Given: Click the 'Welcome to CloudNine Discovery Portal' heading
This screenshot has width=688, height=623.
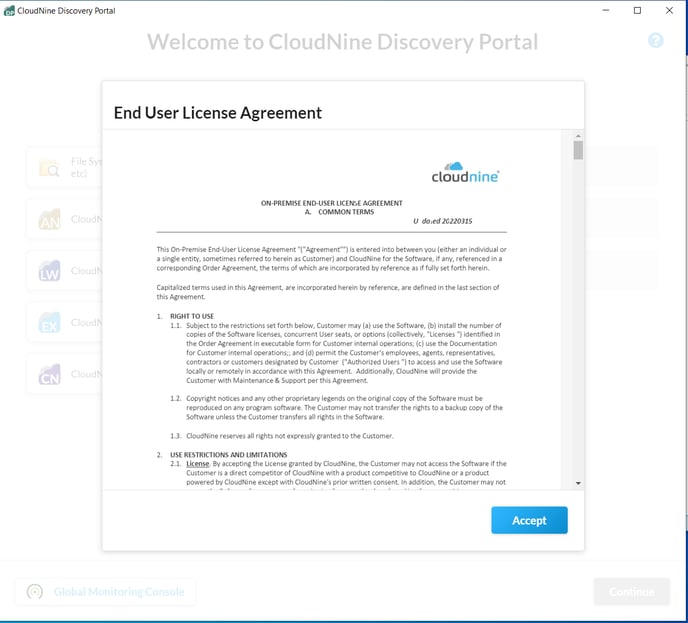Looking at the screenshot, I should (342, 42).
